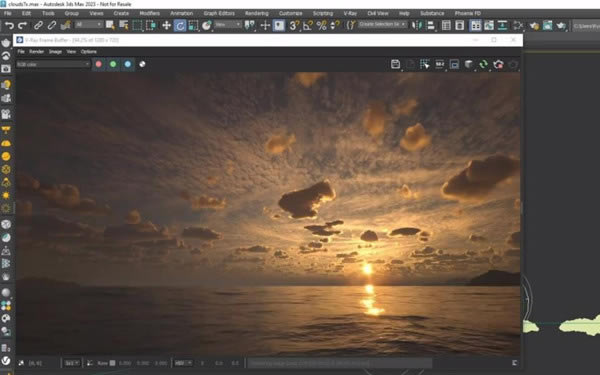The height and width of the screenshot is (375, 600).
Task: Open the Rendered Frame Window icon
Action: [548, 26]
